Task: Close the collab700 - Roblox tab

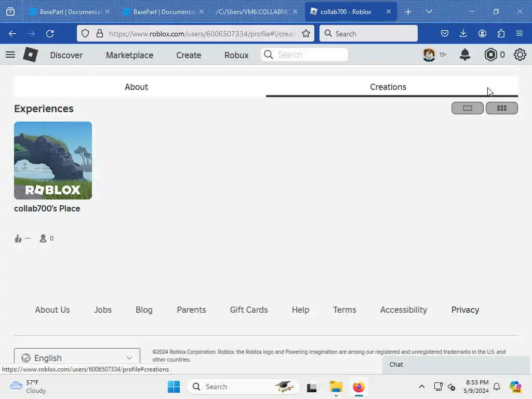Action: 389,11
